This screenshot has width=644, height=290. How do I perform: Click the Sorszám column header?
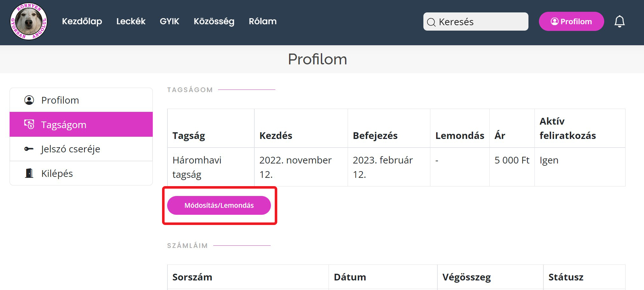tap(192, 277)
